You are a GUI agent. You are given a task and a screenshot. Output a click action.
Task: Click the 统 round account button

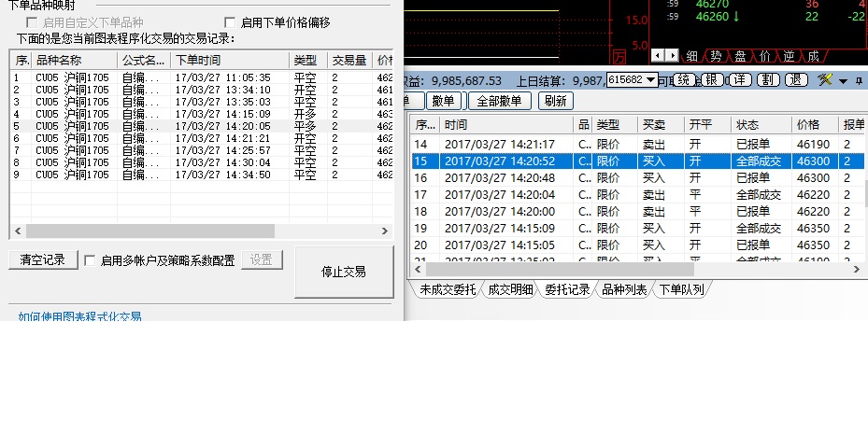click(684, 79)
